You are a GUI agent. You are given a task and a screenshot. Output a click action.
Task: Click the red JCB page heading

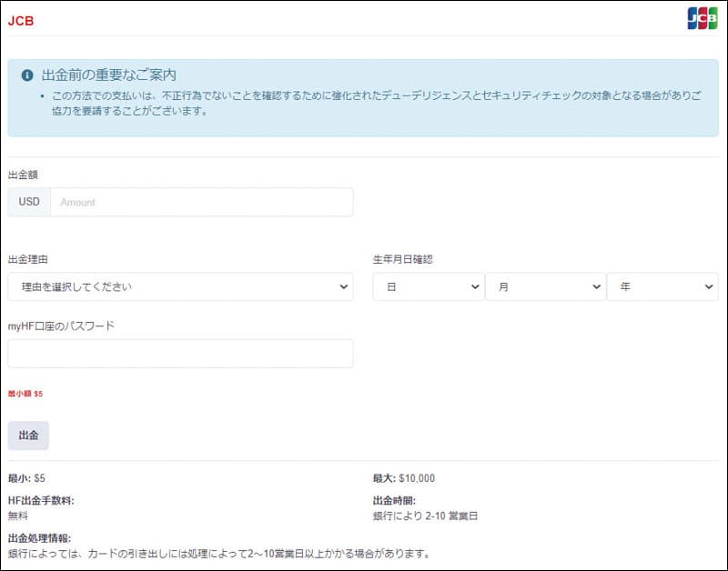21,21
